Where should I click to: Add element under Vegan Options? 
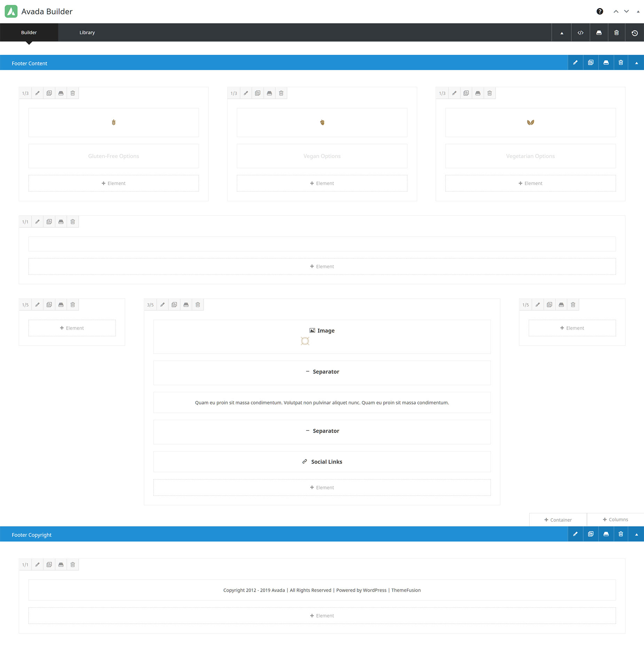tap(322, 183)
